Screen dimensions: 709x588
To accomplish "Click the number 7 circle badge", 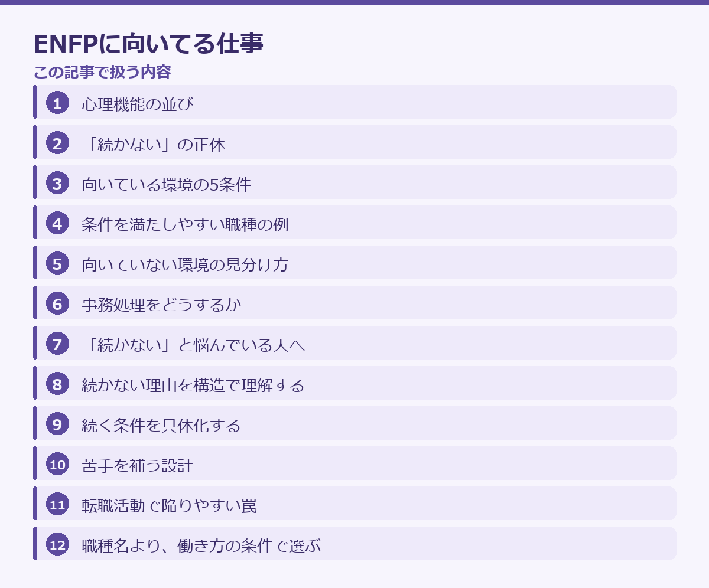I will 57,345.
